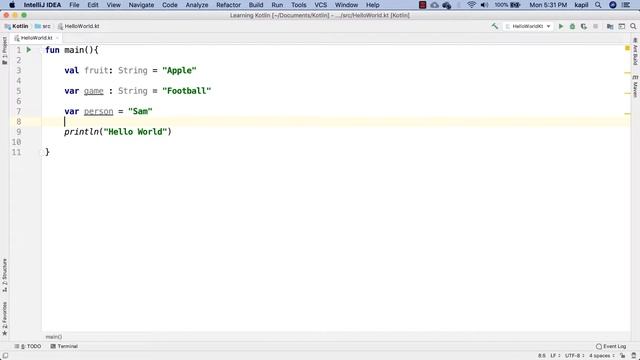Open the Notification Center list icon
Screen dimensions: 640x360
point(626,5)
